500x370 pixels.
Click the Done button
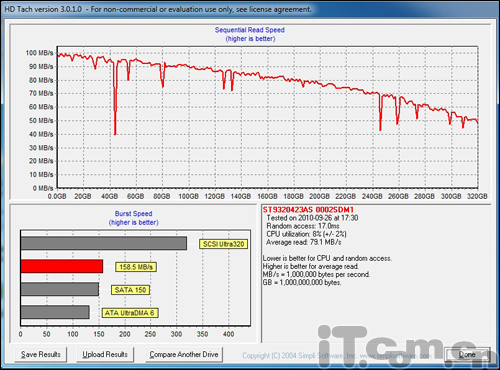467,354
